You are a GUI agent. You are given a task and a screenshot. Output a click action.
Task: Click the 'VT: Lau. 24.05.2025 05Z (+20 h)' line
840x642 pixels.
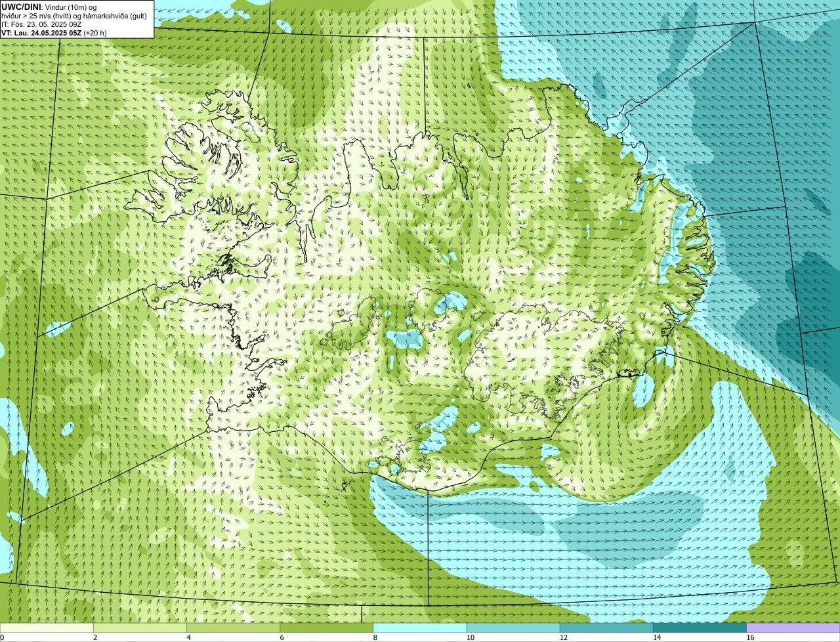tap(54, 33)
